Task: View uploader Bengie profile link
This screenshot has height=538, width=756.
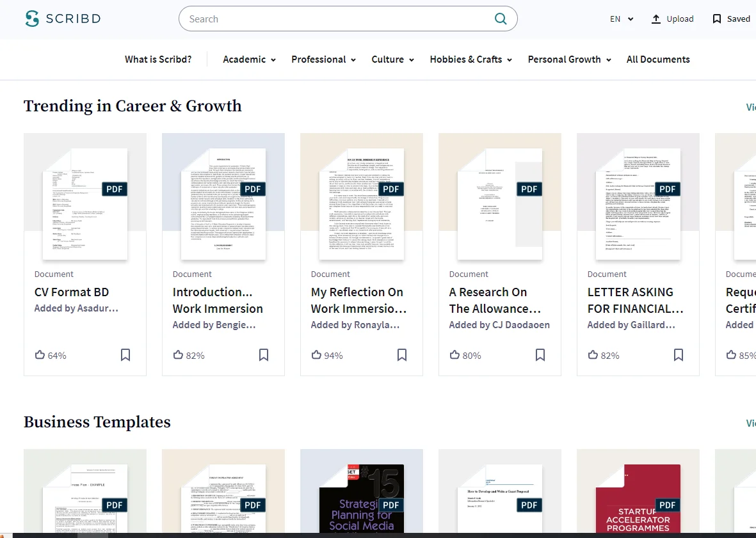Action: (214, 324)
